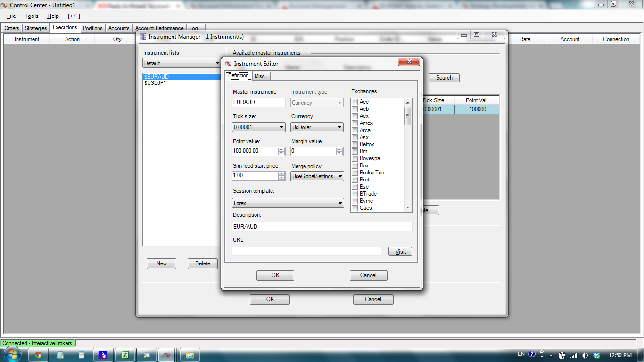Tick the Bovespa exchange checkbox
This screenshot has width=644, height=362.
[x=355, y=158]
